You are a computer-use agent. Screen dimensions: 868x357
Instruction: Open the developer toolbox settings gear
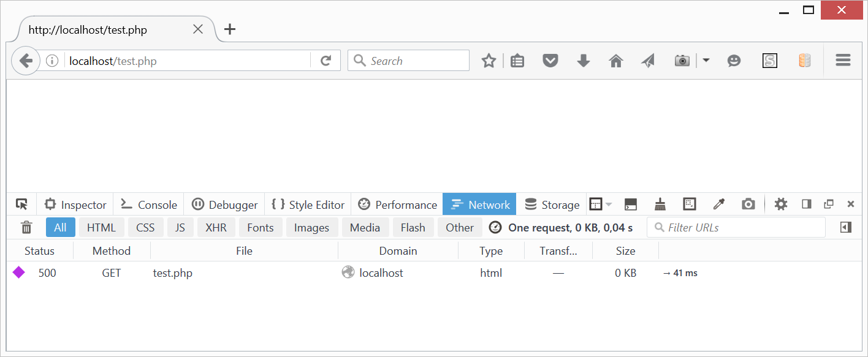coord(780,205)
